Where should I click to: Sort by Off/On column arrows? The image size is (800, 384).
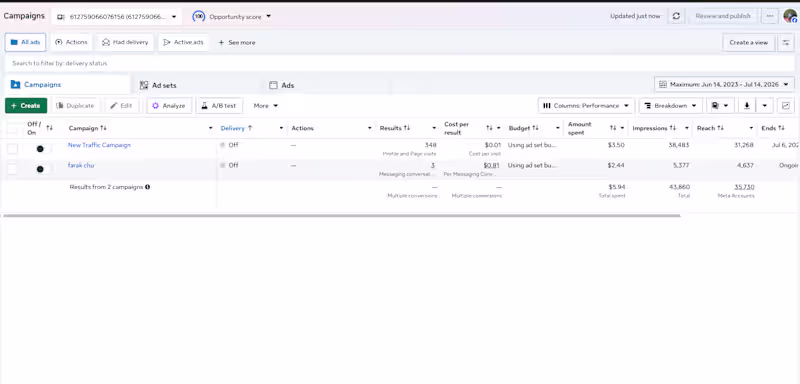[x=49, y=128]
